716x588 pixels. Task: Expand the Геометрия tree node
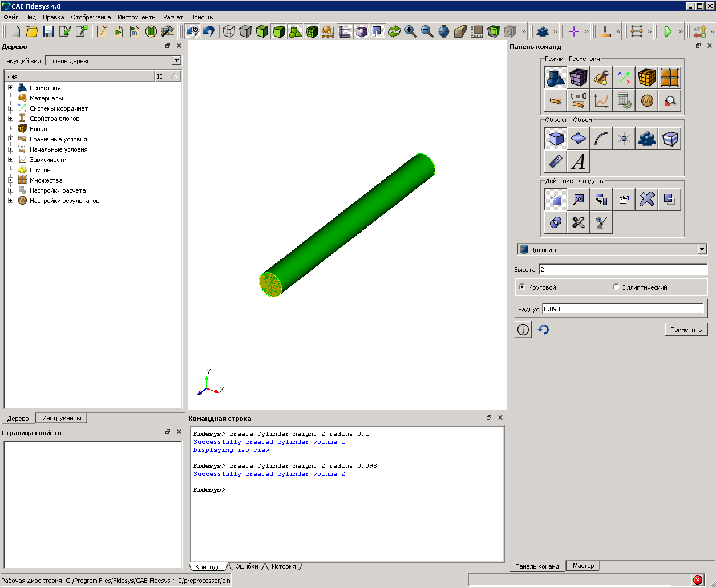click(10, 88)
